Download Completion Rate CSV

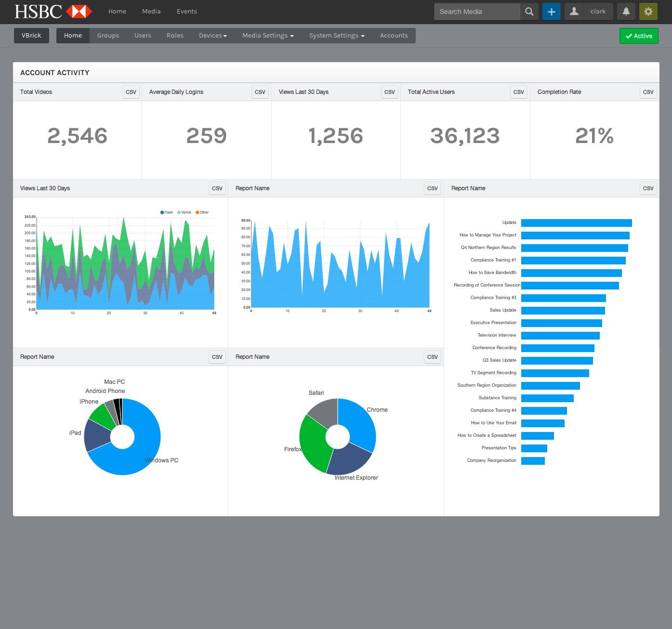(x=648, y=92)
